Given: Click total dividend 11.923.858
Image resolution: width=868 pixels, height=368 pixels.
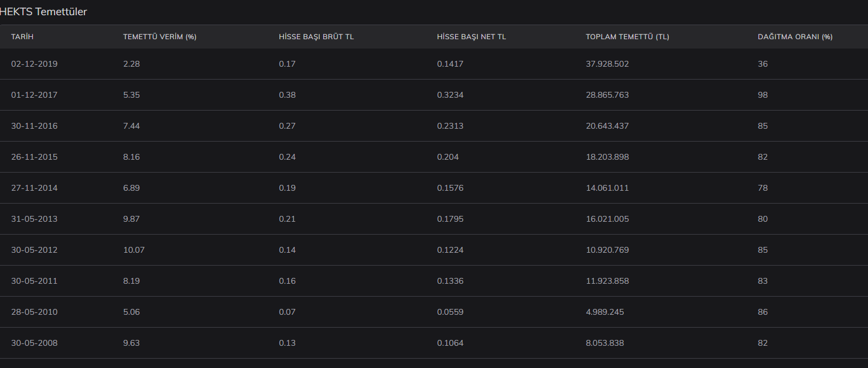Looking at the screenshot, I should 607,281.
